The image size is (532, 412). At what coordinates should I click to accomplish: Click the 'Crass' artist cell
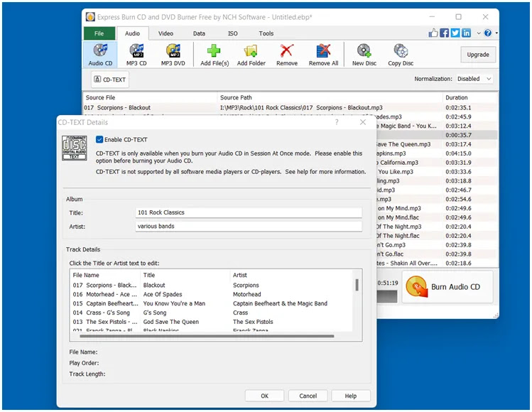tap(240, 313)
